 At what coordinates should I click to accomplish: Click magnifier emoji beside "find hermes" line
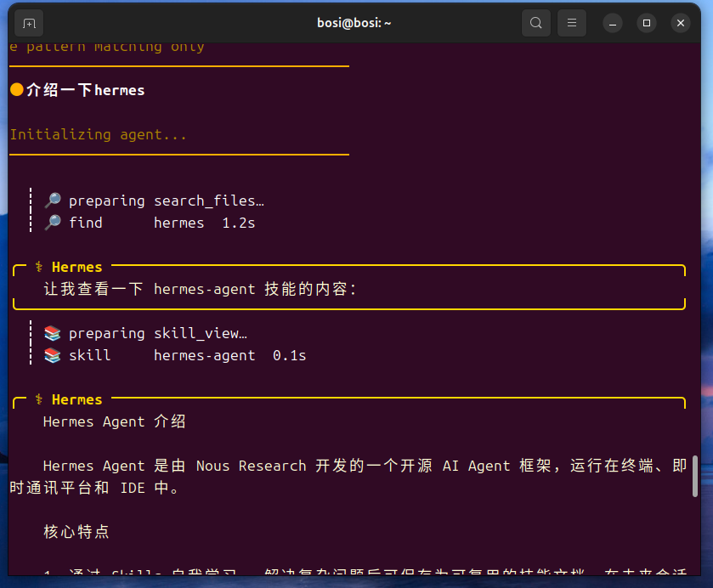(53, 223)
